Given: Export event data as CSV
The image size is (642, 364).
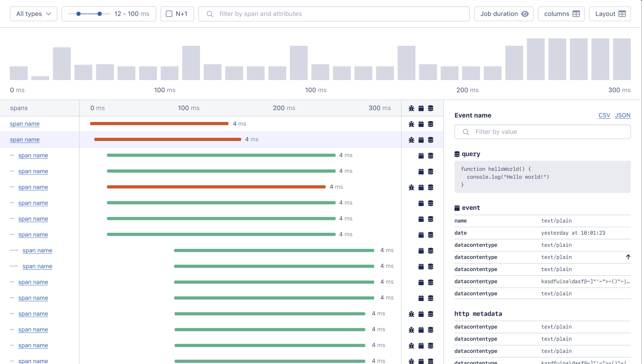Looking at the screenshot, I should coord(604,115).
